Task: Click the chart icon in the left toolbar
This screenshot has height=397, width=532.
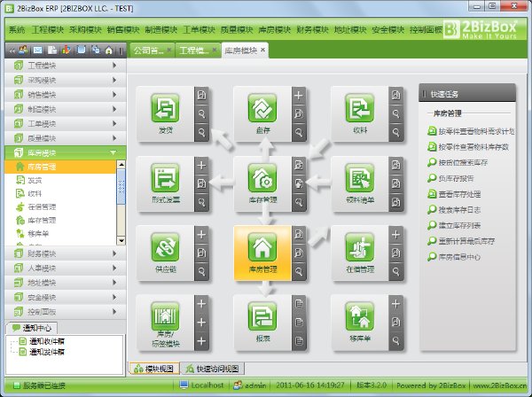Action: coord(66,51)
